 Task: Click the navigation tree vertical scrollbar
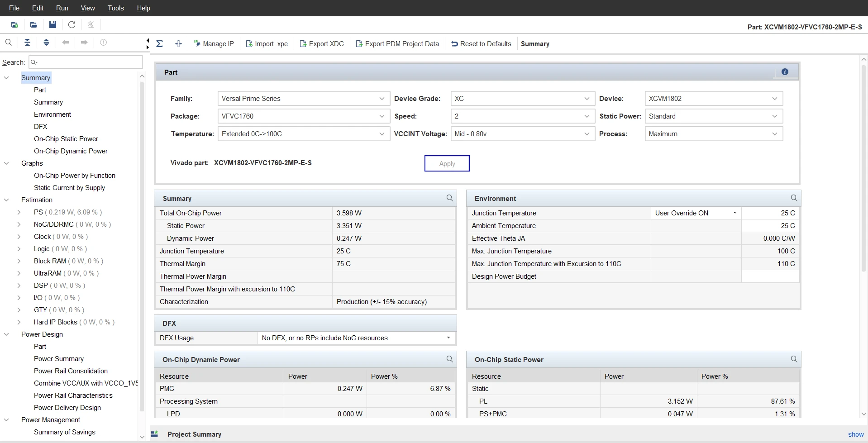click(x=142, y=247)
